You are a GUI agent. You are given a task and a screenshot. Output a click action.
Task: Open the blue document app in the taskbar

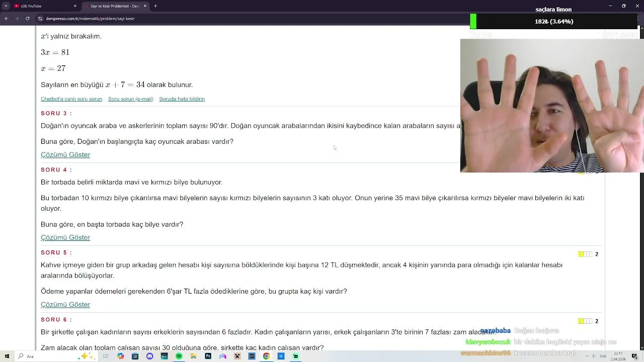[x=281, y=356]
